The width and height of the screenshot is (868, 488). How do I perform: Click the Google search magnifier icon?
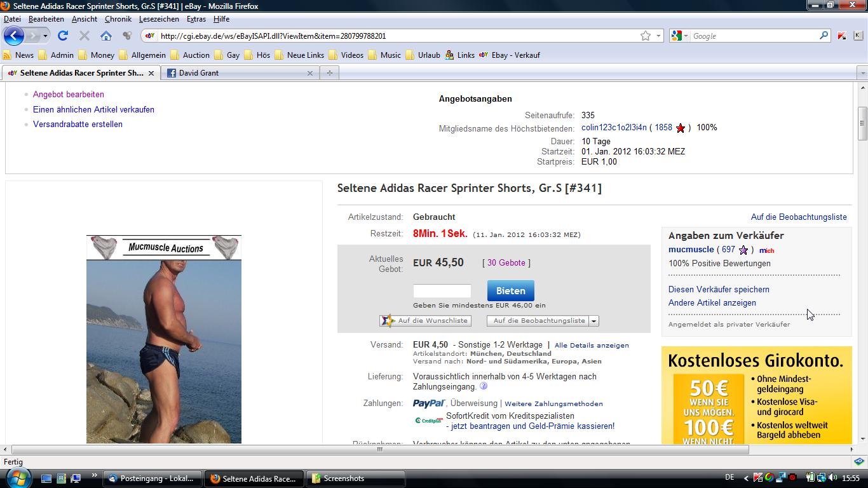[x=824, y=36]
